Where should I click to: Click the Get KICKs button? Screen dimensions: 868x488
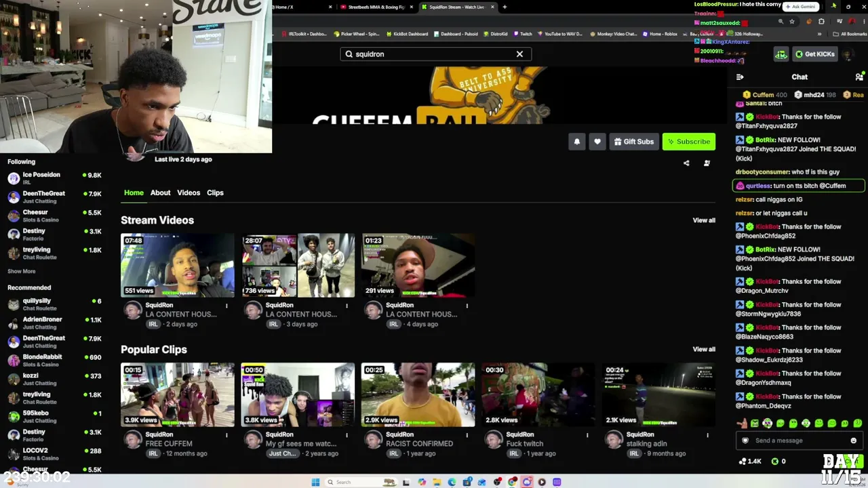[x=815, y=54]
